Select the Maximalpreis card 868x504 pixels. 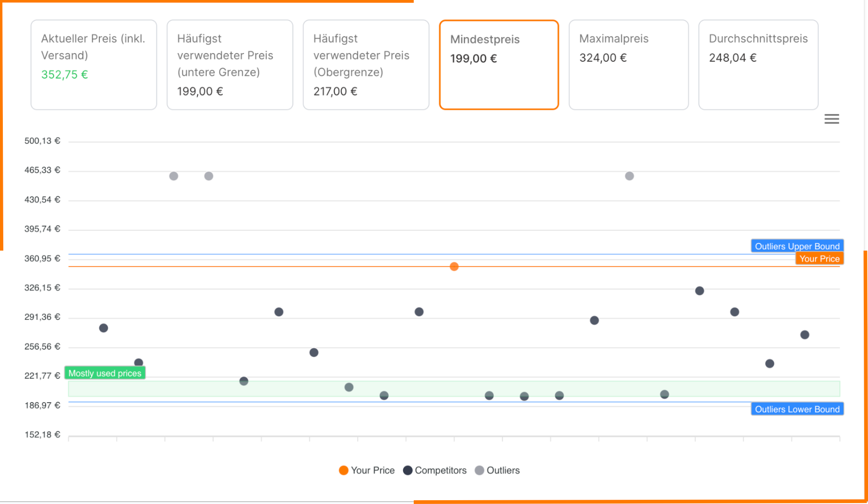(x=629, y=65)
